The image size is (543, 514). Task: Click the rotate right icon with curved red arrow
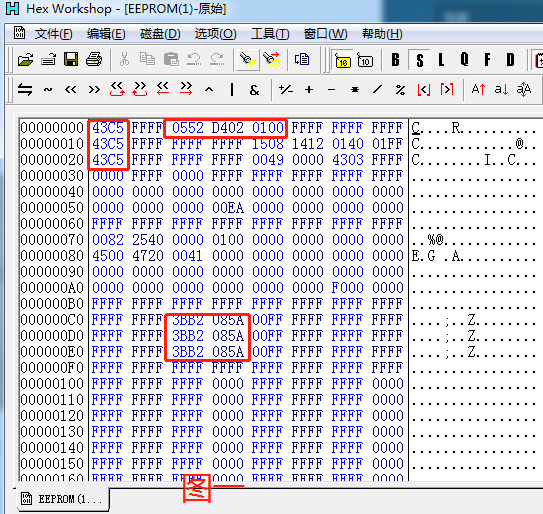[140, 89]
